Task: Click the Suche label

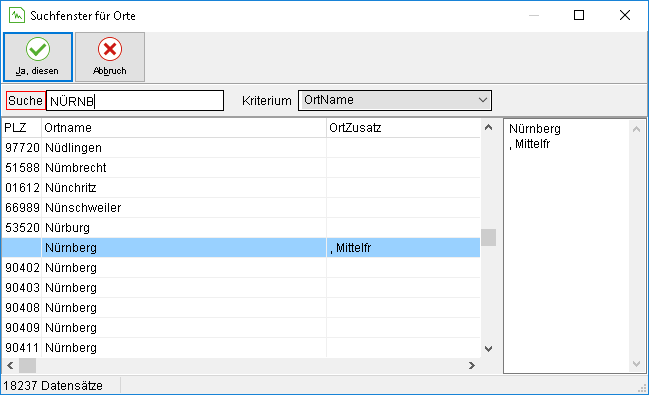Action: click(x=25, y=101)
